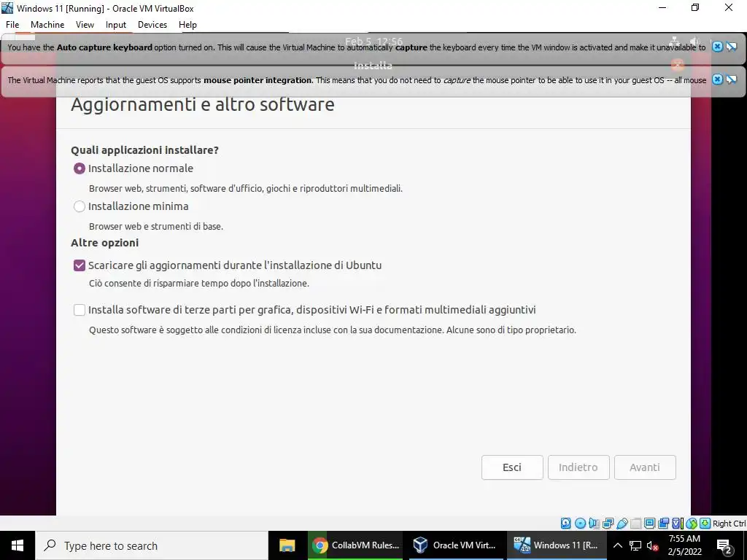Switch to Chrome CollabVM Rules window
Image resolution: width=747 pixels, height=560 pixels.
[355, 545]
